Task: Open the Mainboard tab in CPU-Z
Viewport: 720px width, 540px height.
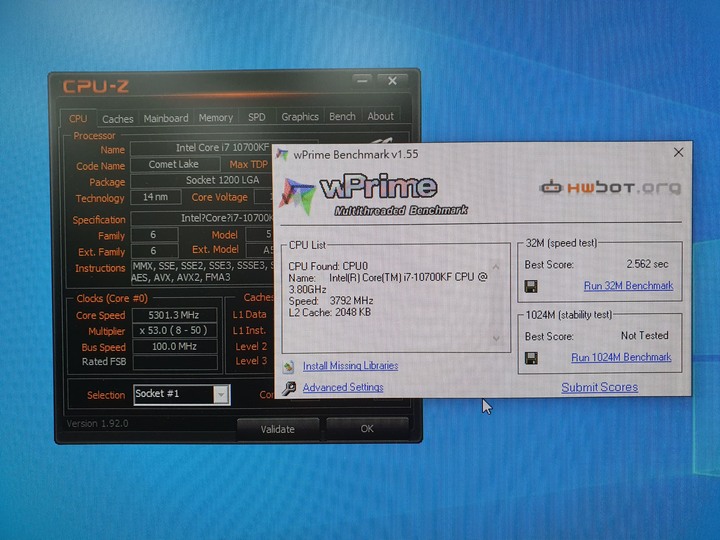Action: pyautogui.click(x=166, y=118)
